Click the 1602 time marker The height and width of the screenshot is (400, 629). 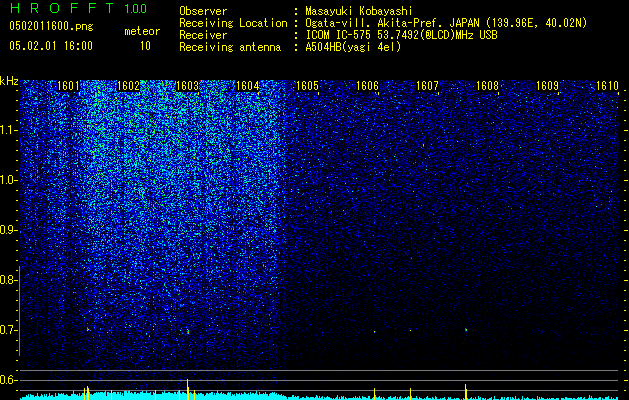click(128, 86)
